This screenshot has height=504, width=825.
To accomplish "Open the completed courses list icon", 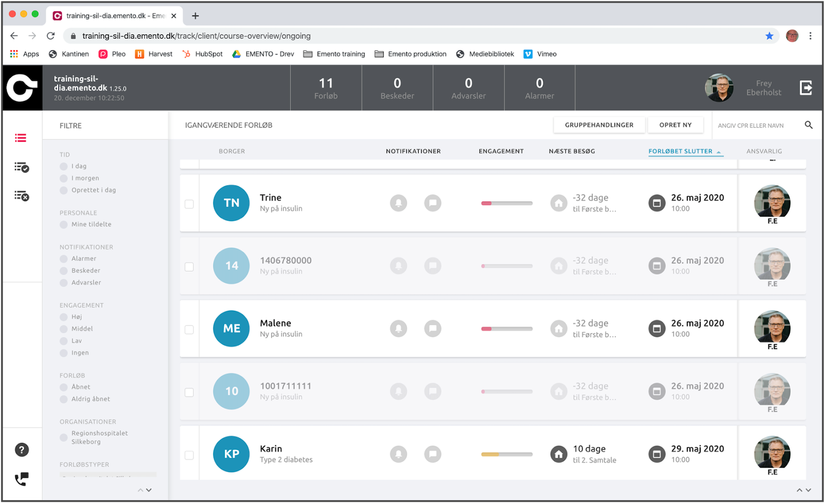I will [x=21, y=167].
